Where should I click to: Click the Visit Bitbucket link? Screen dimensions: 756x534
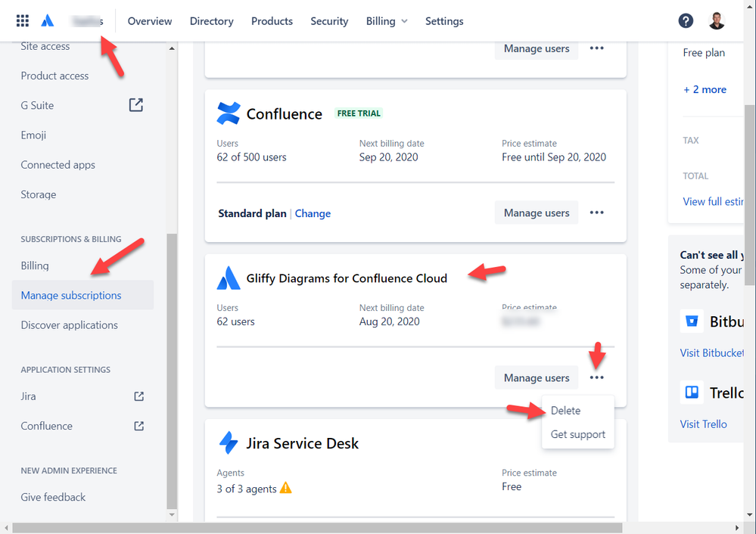(711, 352)
